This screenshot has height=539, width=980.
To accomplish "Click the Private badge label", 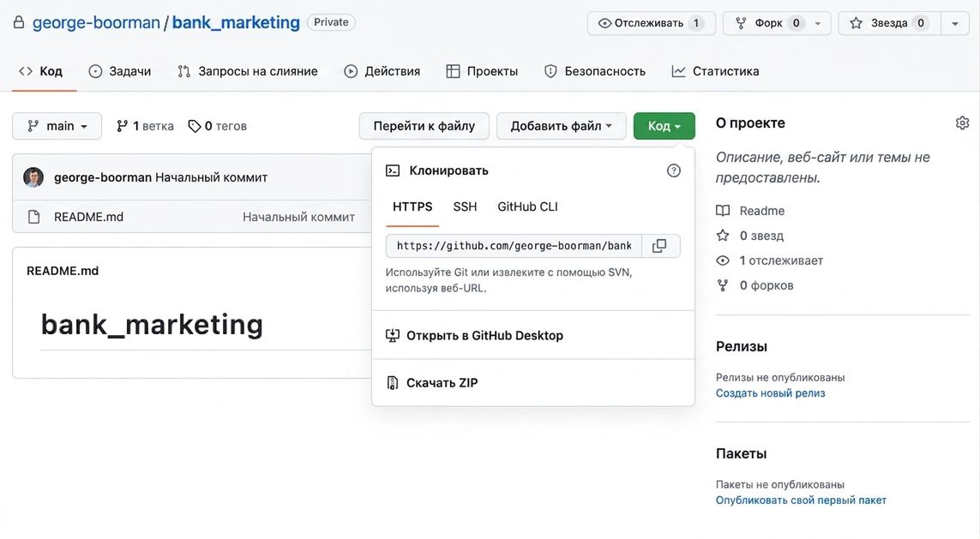I will point(331,22).
